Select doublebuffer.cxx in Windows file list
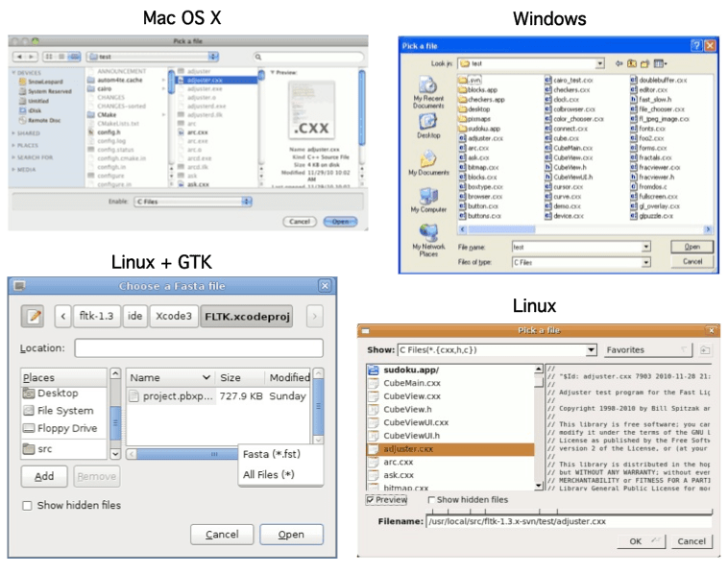 point(658,81)
